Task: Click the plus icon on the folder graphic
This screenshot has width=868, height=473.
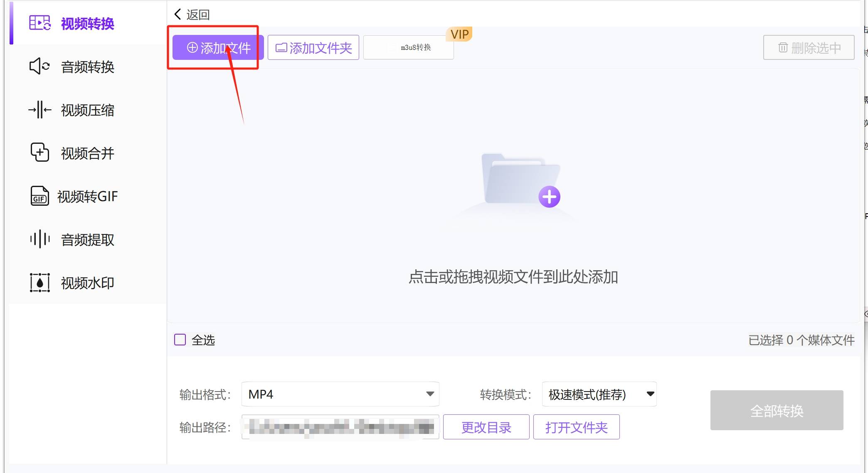Action: 550,197
